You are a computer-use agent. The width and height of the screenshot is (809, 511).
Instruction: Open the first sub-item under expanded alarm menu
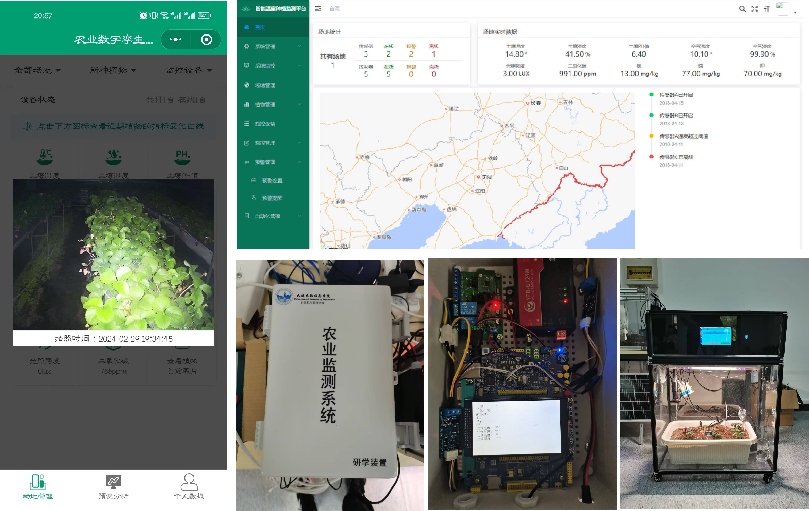click(273, 181)
